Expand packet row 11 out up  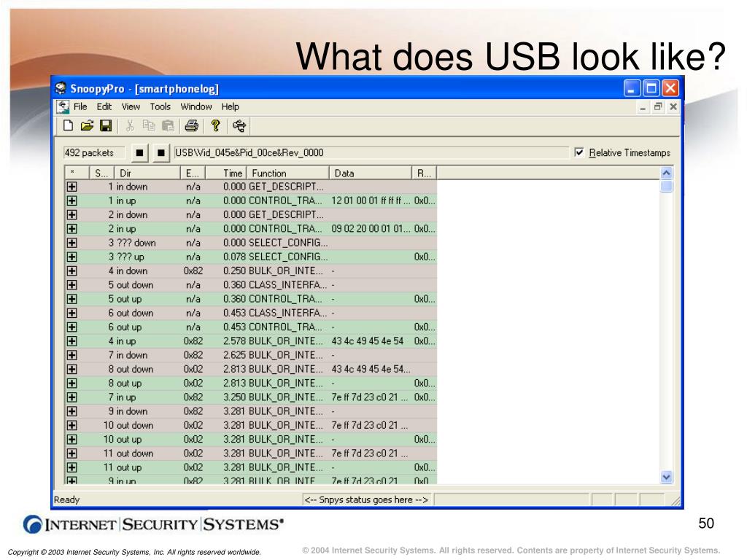click(72, 467)
